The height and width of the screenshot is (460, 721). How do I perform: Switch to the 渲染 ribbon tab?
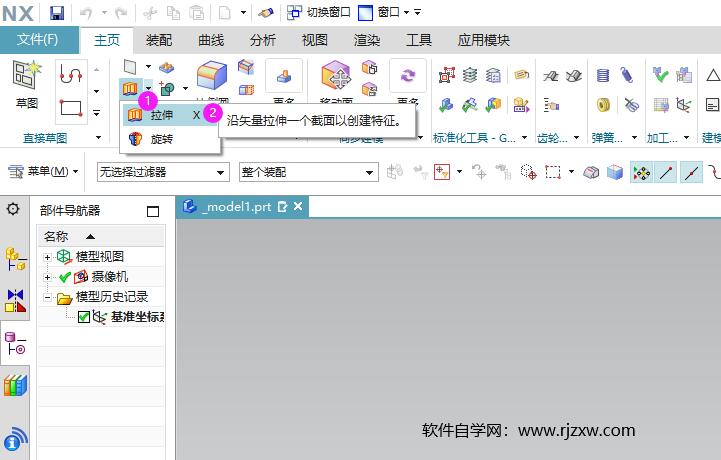click(367, 40)
